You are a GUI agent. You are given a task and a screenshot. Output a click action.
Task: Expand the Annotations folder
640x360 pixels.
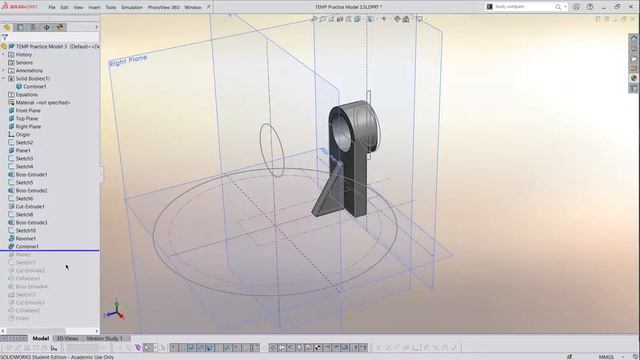coord(4,71)
